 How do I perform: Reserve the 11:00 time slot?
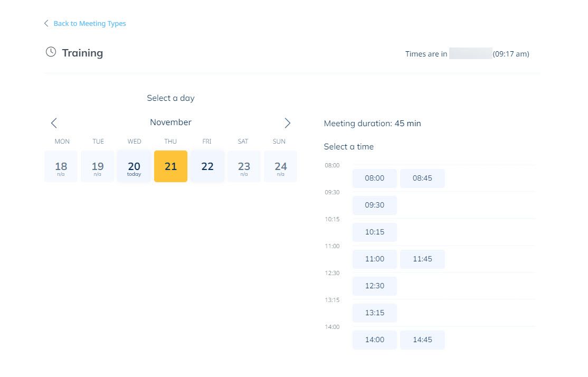coord(374,259)
